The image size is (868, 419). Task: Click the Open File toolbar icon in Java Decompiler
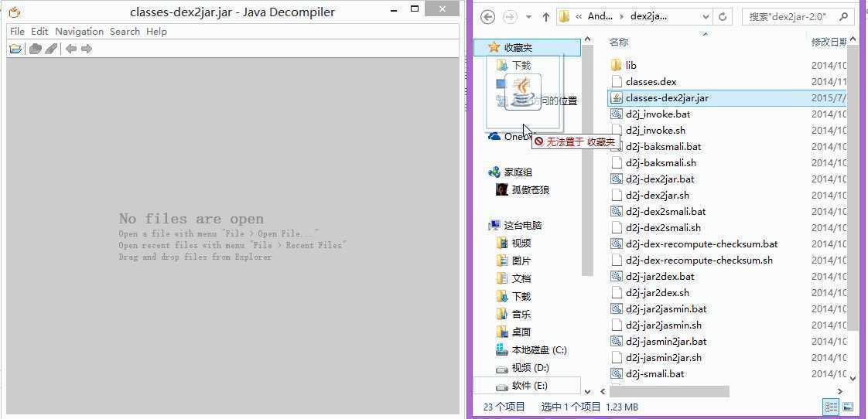tap(16, 49)
